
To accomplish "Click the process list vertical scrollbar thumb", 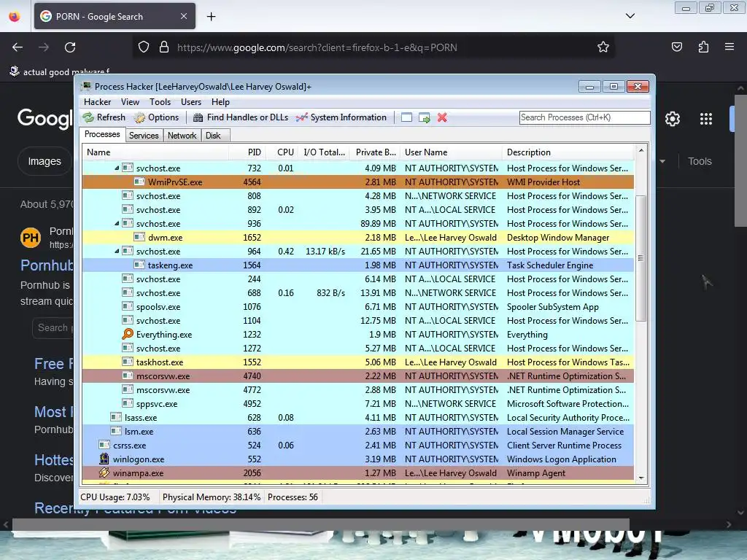I will click(x=641, y=257).
